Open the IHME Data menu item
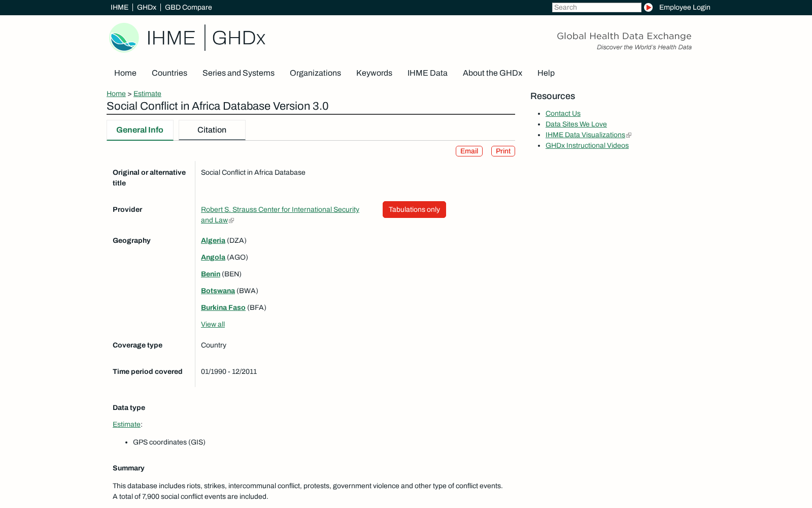The height and width of the screenshot is (508, 812). point(427,73)
